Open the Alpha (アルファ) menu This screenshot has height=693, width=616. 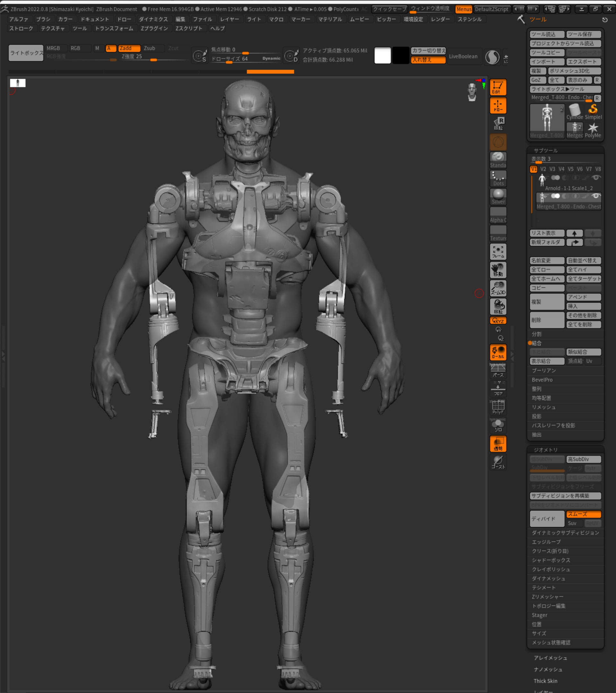(x=19, y=19)
